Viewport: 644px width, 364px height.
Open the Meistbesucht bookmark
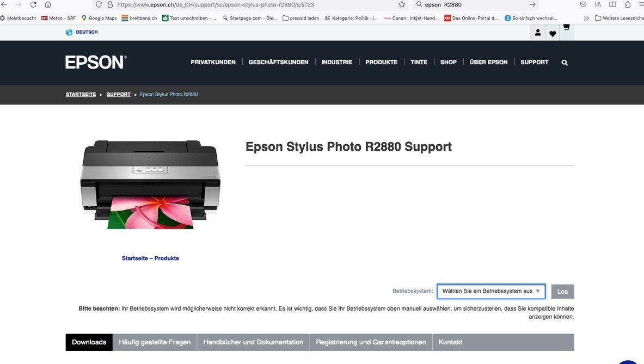click(18, 18)
